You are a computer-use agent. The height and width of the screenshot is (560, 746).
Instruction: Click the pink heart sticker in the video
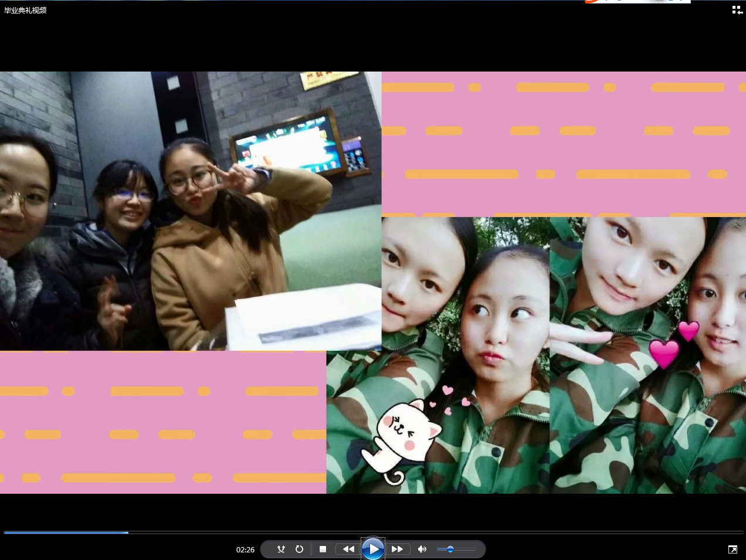[x=666, y=352]
